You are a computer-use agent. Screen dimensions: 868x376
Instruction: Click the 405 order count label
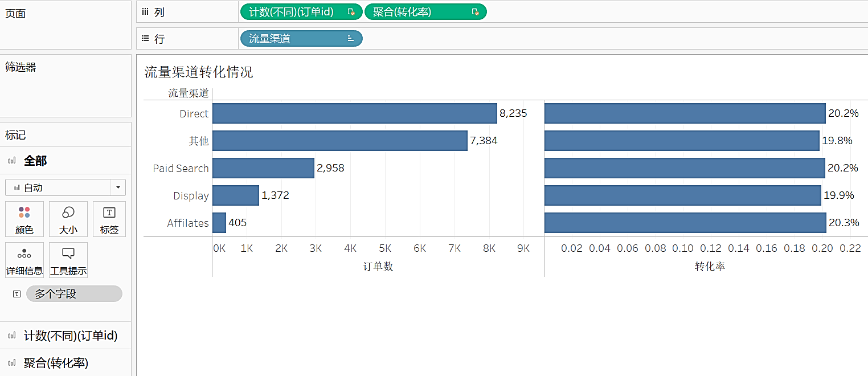click(x=238, y=223)
